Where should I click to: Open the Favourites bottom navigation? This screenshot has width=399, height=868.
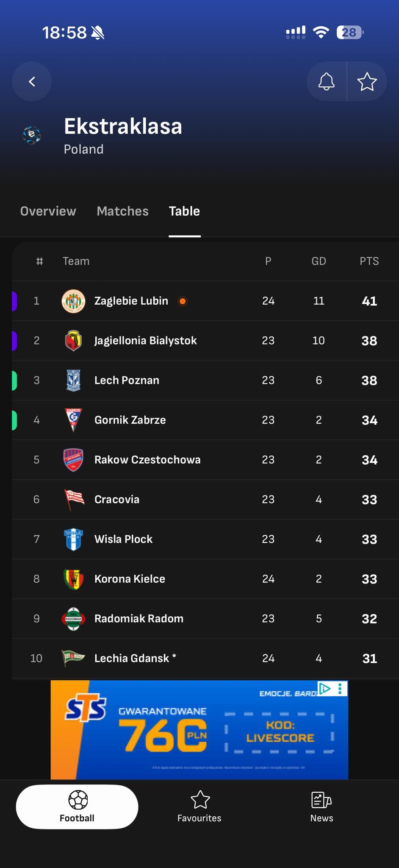[199, 807]
